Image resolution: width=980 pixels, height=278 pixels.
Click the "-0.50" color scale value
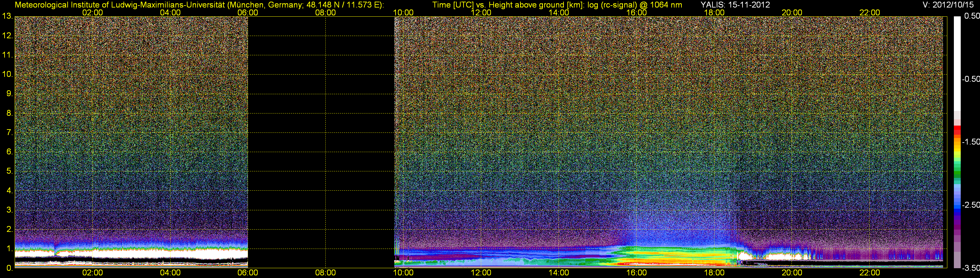click(x=971, y=79)
